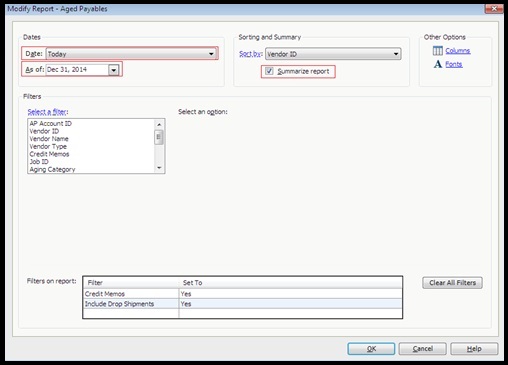Select Credit Memos row in filters table
This screenshot has width=508, height=365.
(243, 294)
